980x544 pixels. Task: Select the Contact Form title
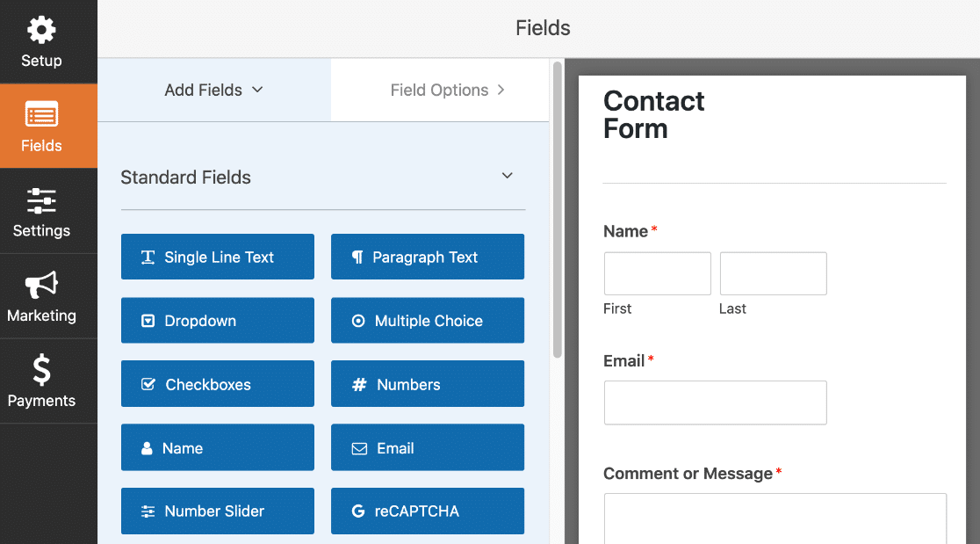[653, 115]
